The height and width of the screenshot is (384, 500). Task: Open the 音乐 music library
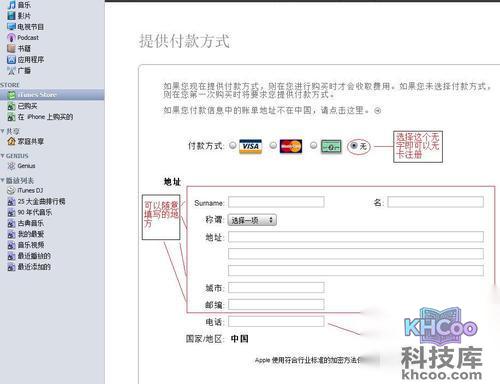pyautogui.click(x=19, y=5)
